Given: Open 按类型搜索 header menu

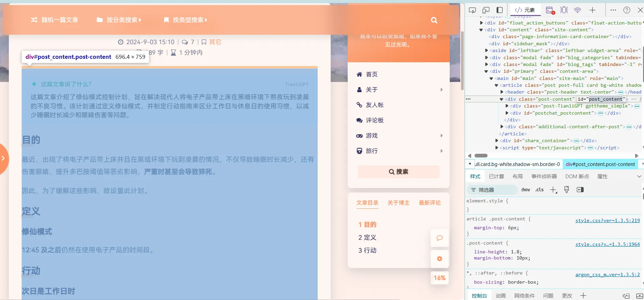Looking at the screenshot, I should point(185,20).
